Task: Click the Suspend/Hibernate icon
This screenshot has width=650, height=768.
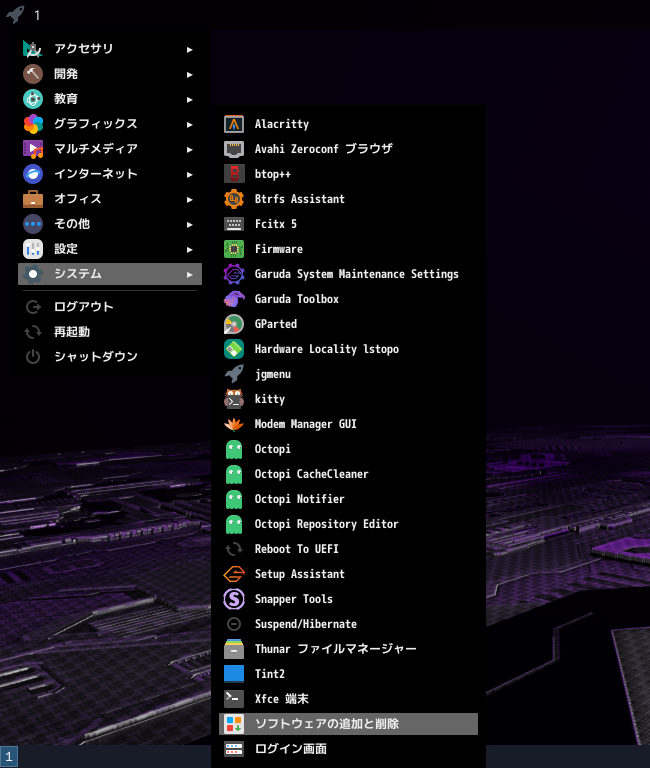Action: tap(234, 624)
